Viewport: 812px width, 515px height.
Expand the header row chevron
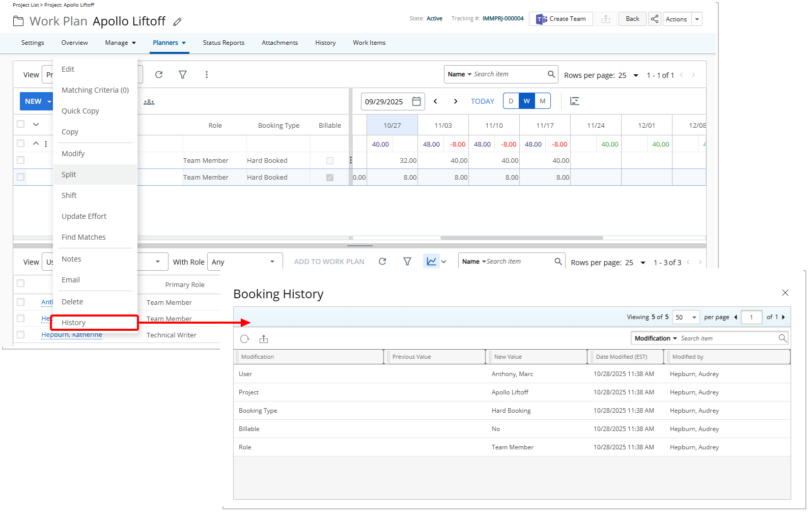36,124
